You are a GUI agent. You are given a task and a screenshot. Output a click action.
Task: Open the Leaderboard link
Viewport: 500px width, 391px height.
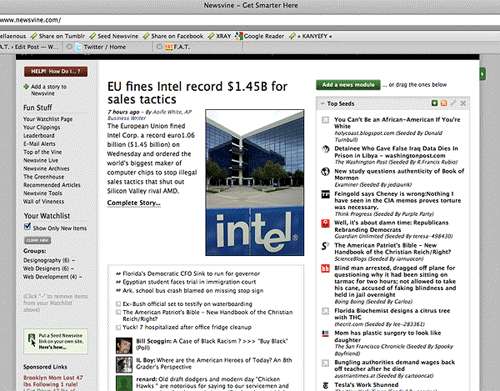pyautogui.click(x=39, y=136)
